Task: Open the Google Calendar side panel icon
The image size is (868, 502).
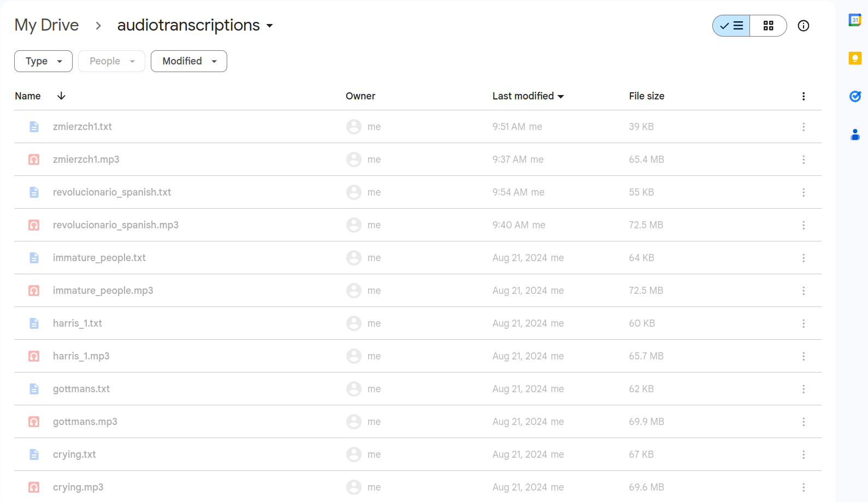Action: coord(855,20)
